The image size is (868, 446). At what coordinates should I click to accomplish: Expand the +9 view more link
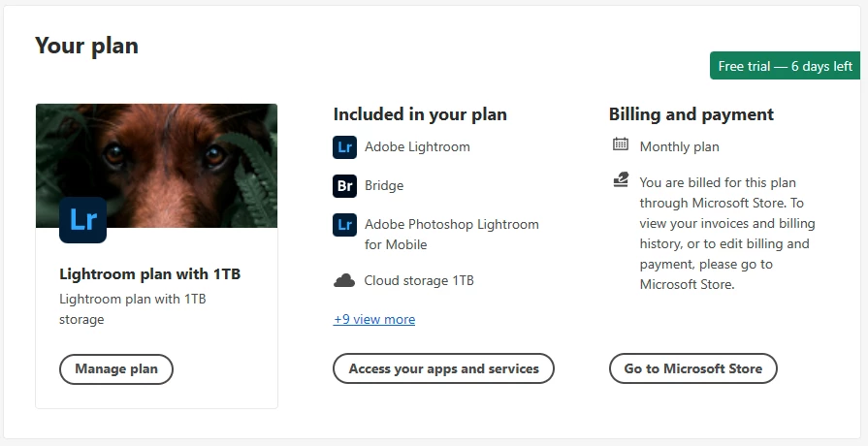[x=373, y=319]
